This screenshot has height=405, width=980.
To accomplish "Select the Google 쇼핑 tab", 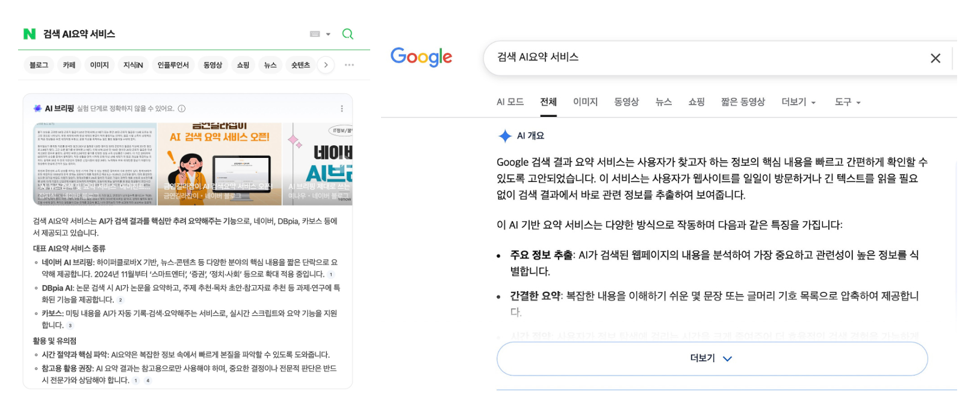I will pos(696,102).
